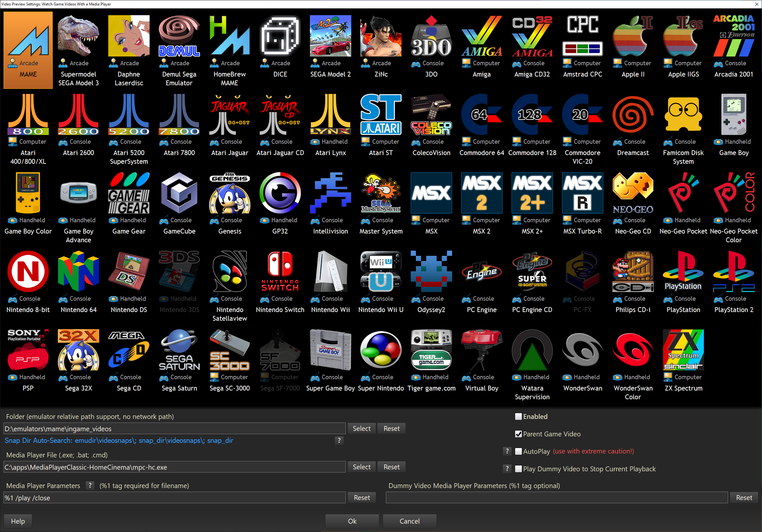
Task: Reset the Media Player File path
Action: click(391, 467)
